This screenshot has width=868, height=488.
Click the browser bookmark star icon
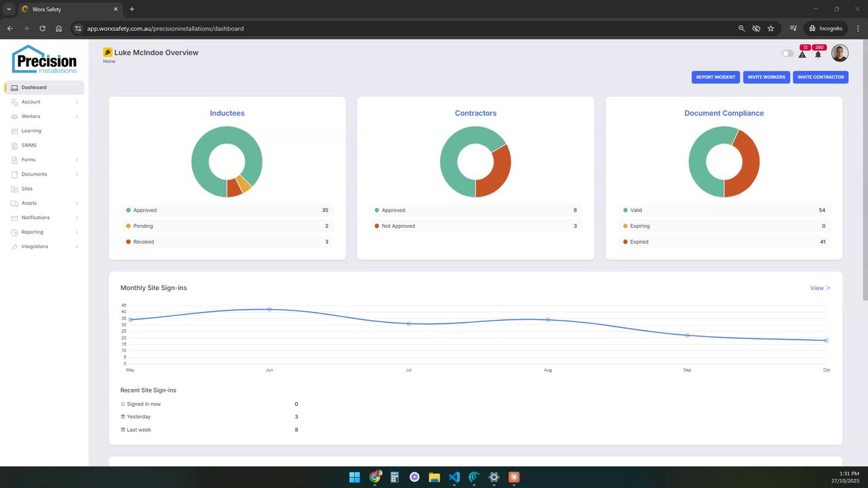(771, 28)
